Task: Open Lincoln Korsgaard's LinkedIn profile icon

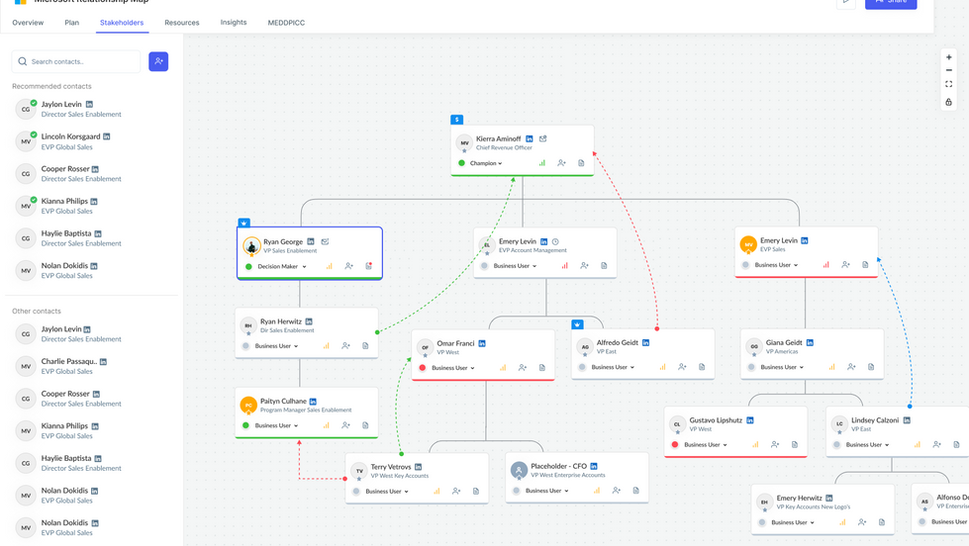Action: tap(106, 136)
